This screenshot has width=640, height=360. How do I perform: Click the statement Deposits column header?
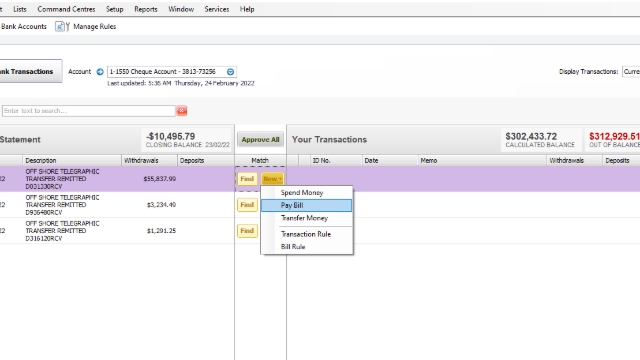[x=206, y=160]
